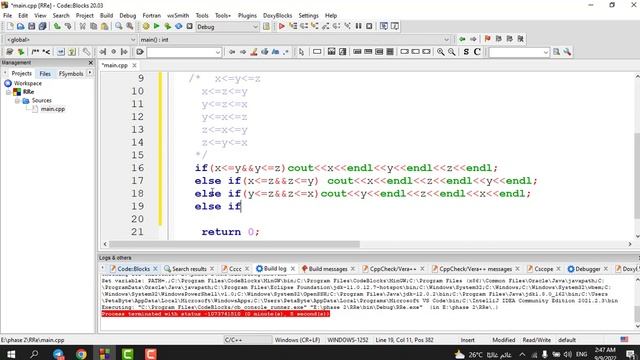Click the editor horizontal scrollbar thumb

coord(234,244)
